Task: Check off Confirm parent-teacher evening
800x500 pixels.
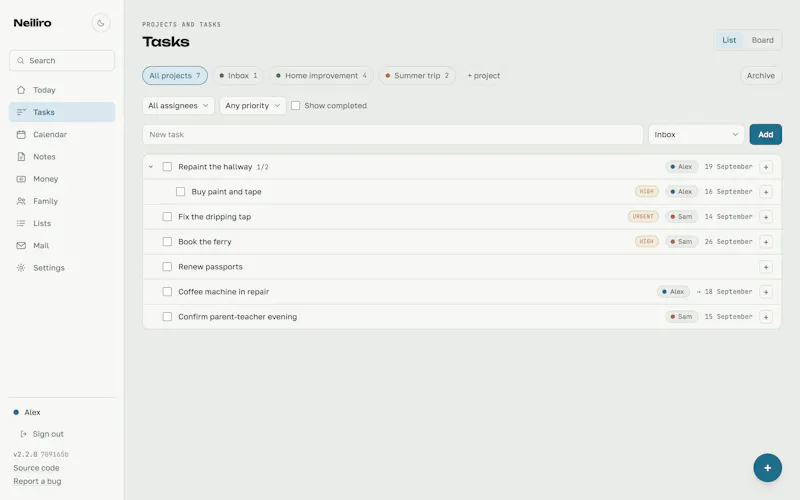Action: [167, 317]
